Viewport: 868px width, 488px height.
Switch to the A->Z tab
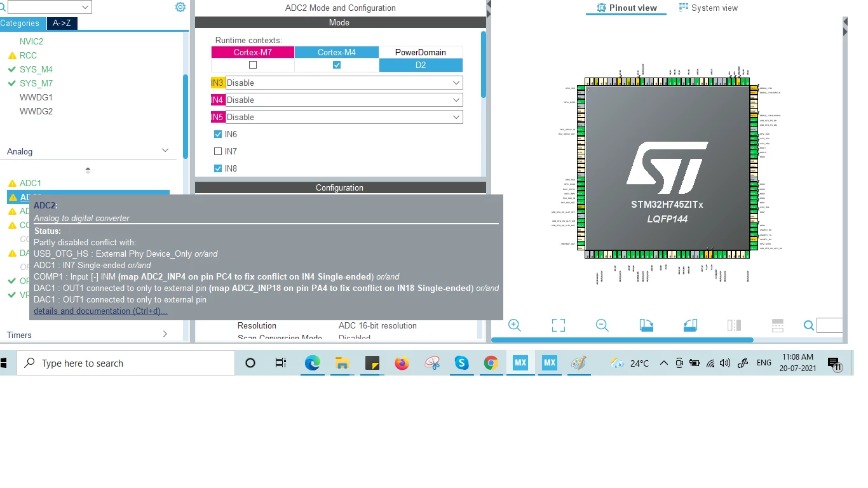coord(62,24)
